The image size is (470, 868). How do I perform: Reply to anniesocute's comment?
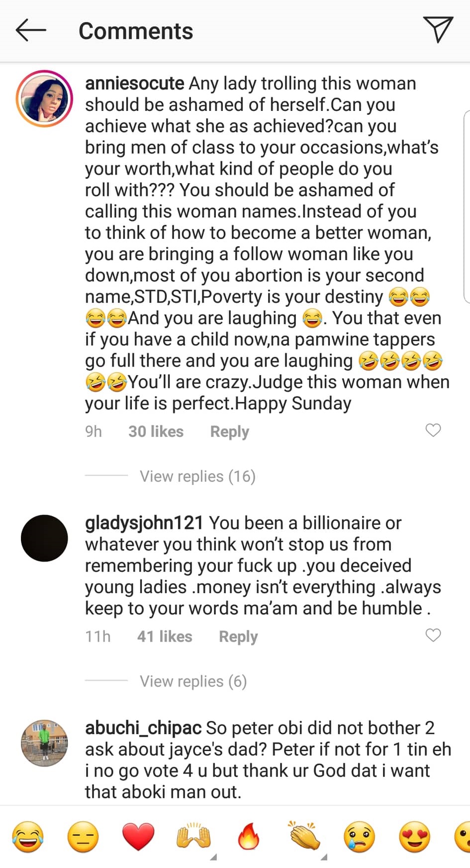pyautogui.click(x=229, y=431)
